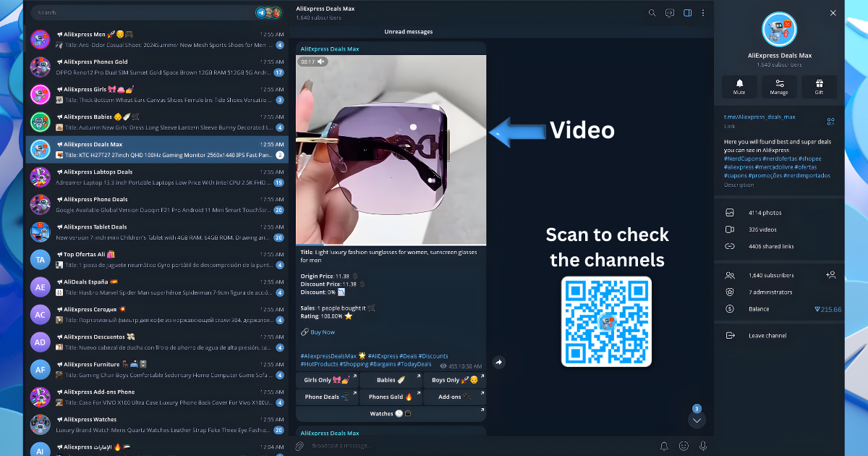Screen dimensions: 868x456
Task: Open the Add-ons inline button
Action: point(454,397)
